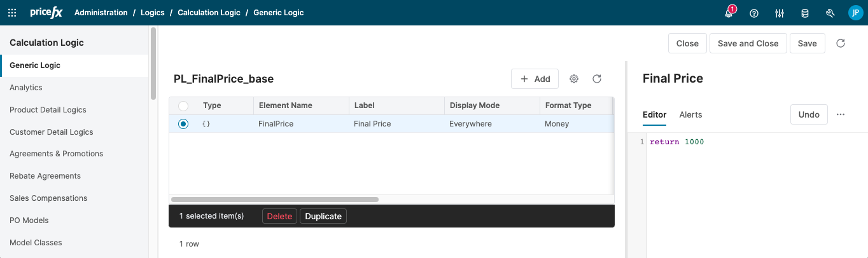
Task: Click the Save and Close button
Action: pyautogui.click(x=748, y=43)
